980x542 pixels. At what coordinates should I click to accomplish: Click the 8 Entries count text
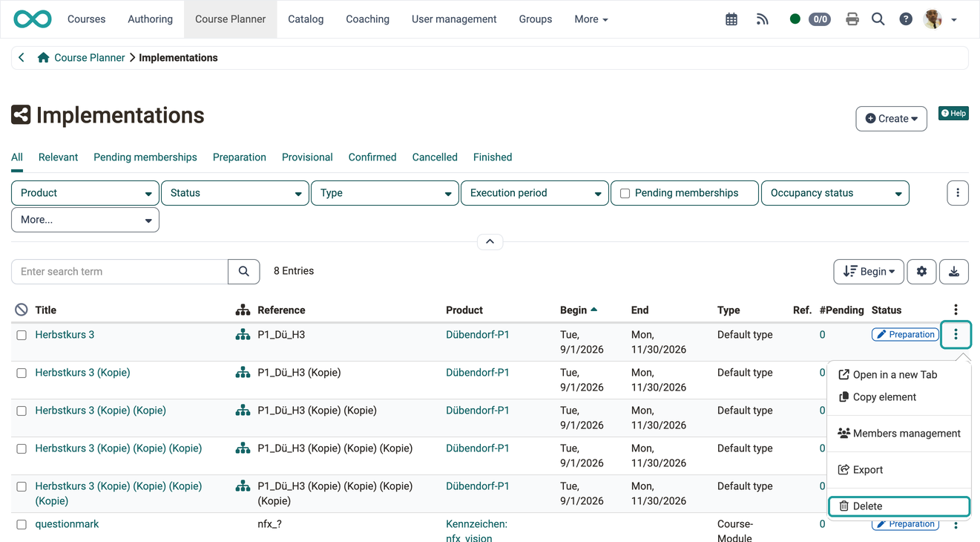click(x=294, y=271)
